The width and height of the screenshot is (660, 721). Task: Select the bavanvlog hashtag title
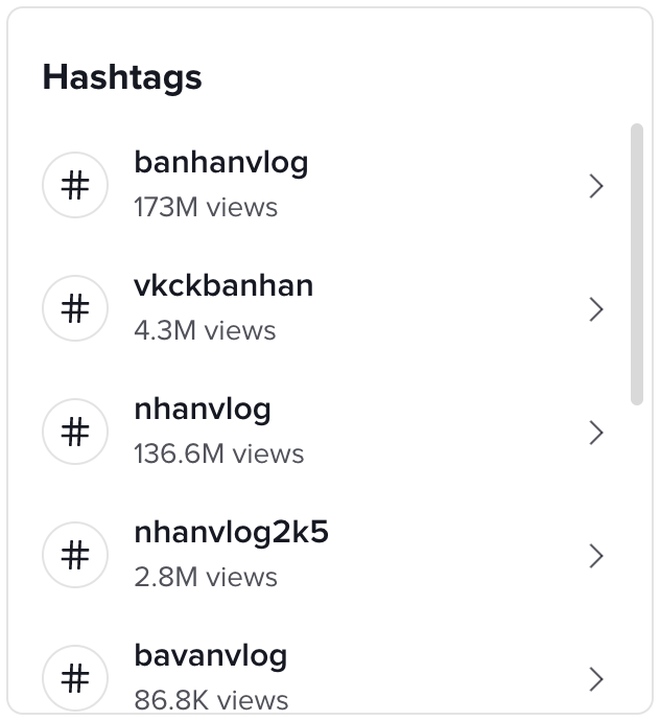point(211,657)
